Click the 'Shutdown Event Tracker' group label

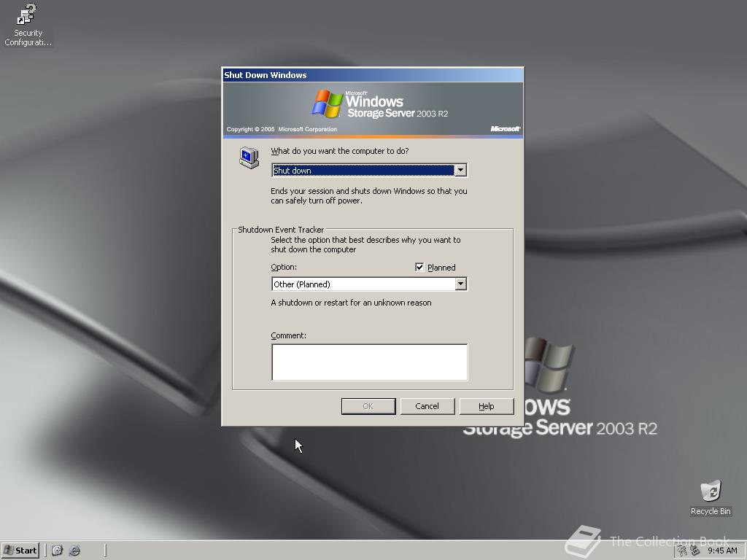click(x=281, y=230)
